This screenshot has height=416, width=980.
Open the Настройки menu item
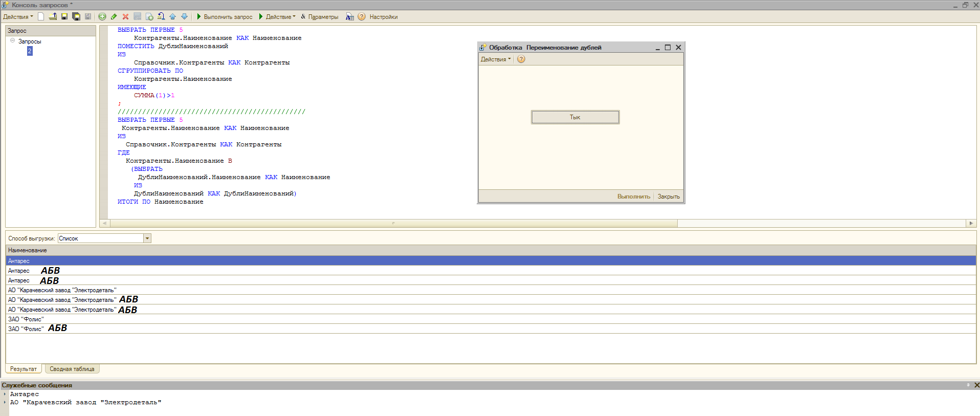point(383,17)
